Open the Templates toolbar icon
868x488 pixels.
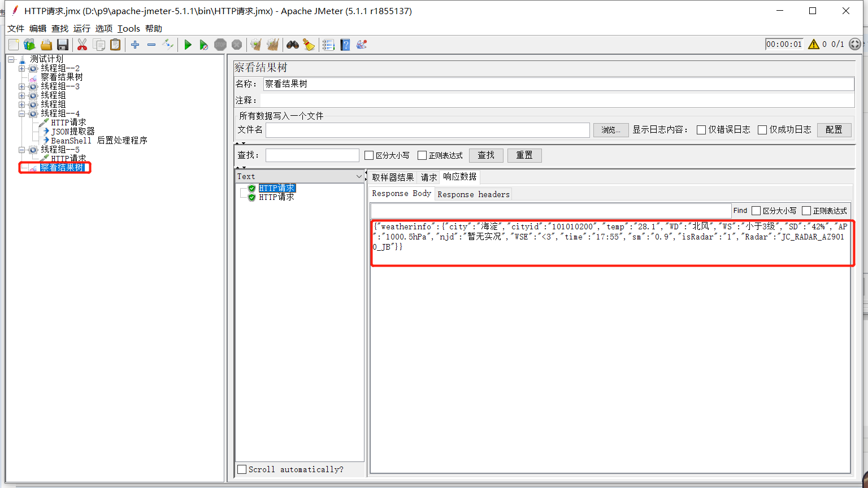(29, 45)
